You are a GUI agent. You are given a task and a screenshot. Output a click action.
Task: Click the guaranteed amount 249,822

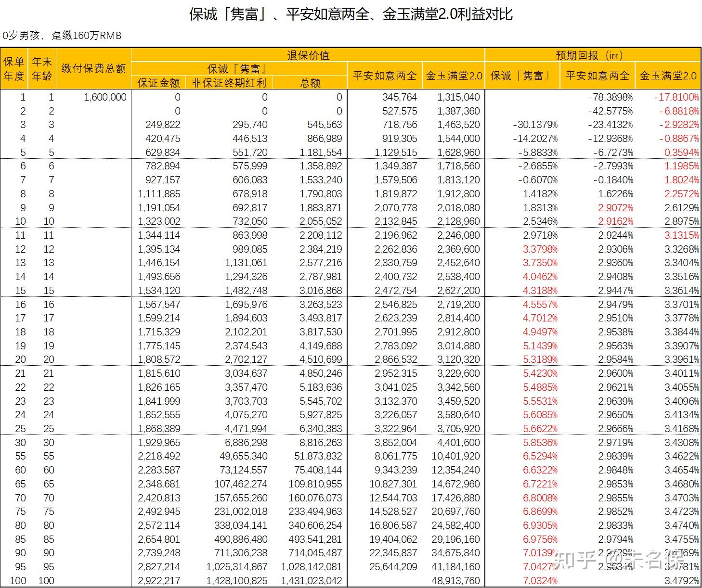tap(163, 125)
